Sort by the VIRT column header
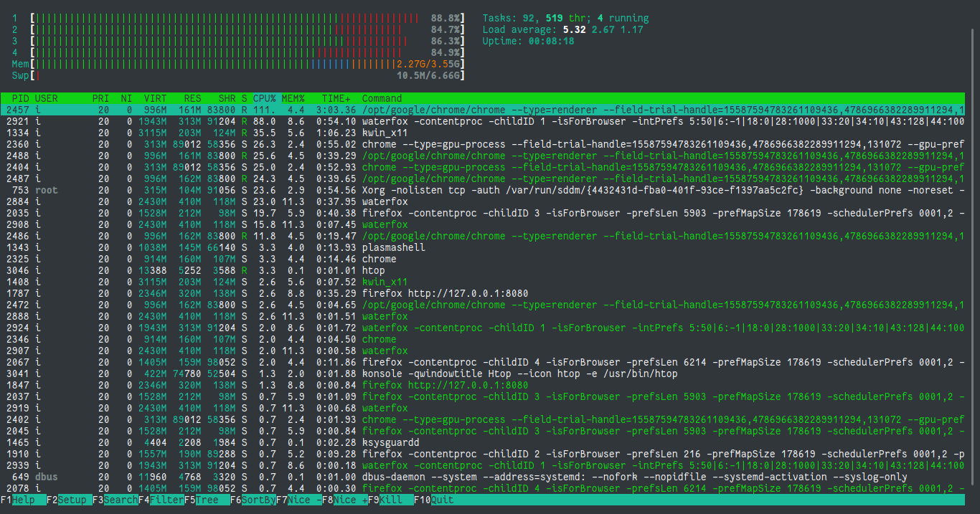Viewport: 980px width, 514px height. (155, 98)
